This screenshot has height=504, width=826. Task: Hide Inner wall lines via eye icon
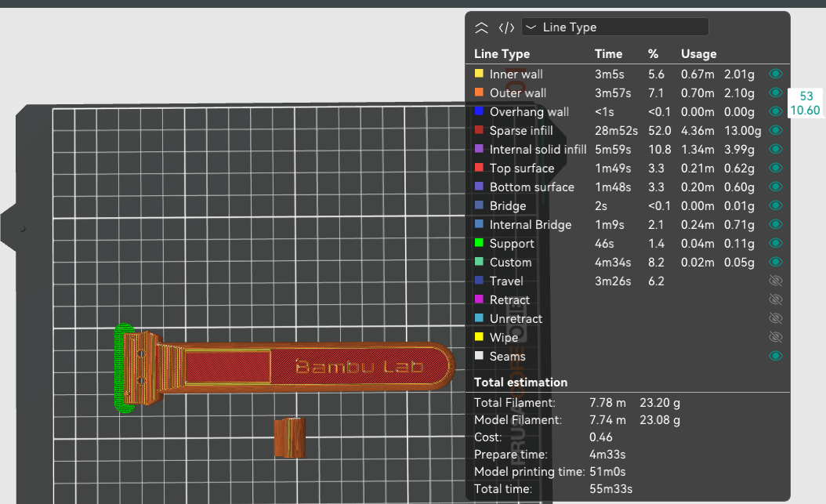[x=776, y=74]
